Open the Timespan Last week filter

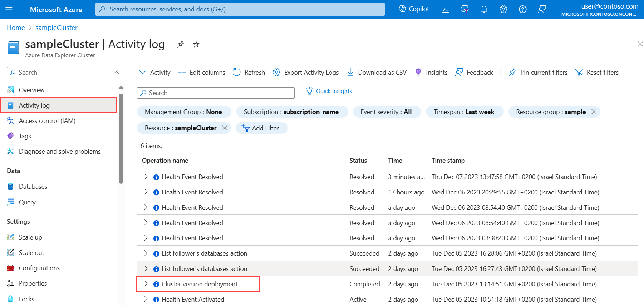pos(464,112)
